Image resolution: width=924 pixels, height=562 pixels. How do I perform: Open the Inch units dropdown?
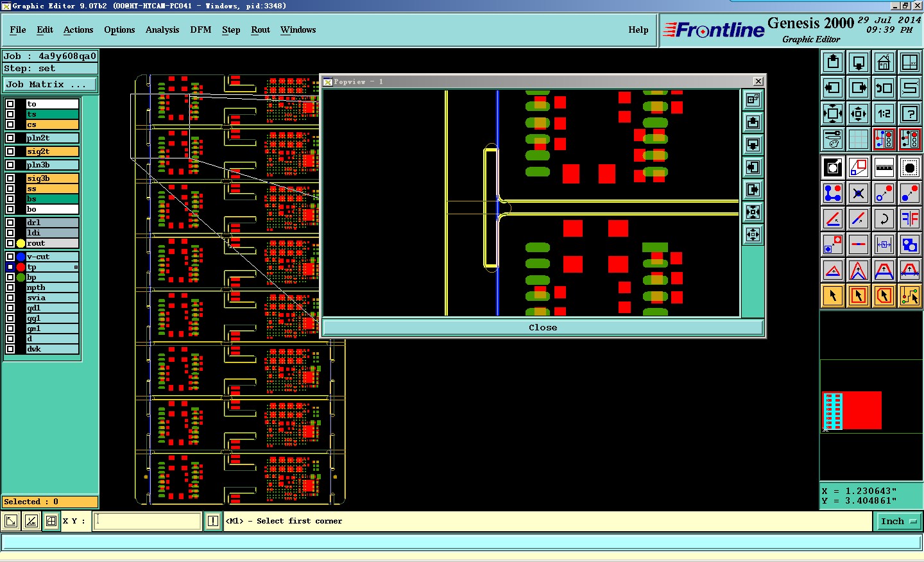click(x=898, y=522)
